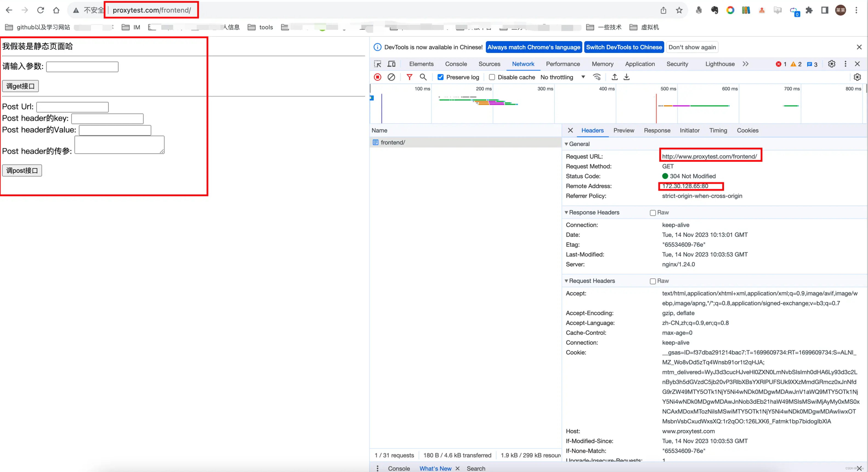
Task: Open DevTools settings gear icon
Action: (832, 64)
